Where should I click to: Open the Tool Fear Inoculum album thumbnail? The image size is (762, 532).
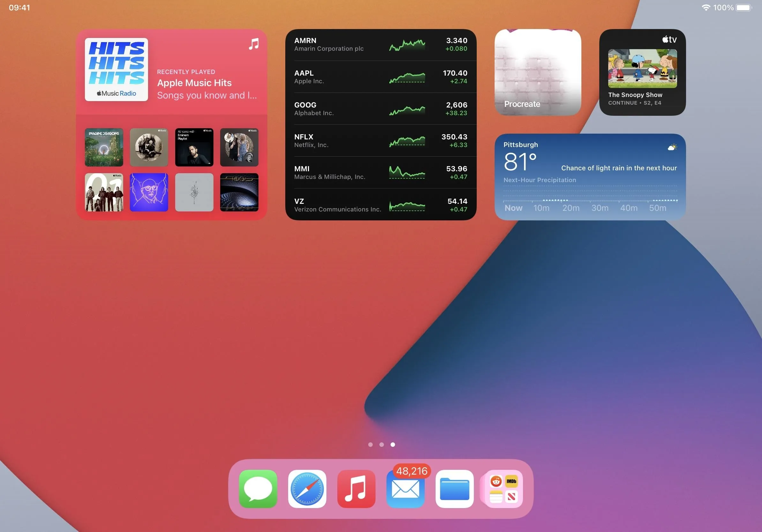[239, 192]
